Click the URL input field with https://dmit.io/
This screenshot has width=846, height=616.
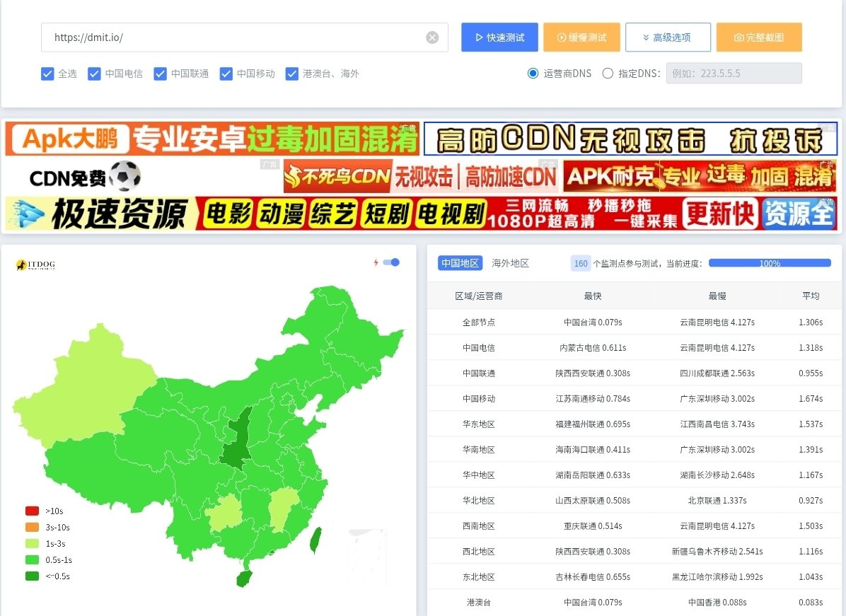(245, 37)
